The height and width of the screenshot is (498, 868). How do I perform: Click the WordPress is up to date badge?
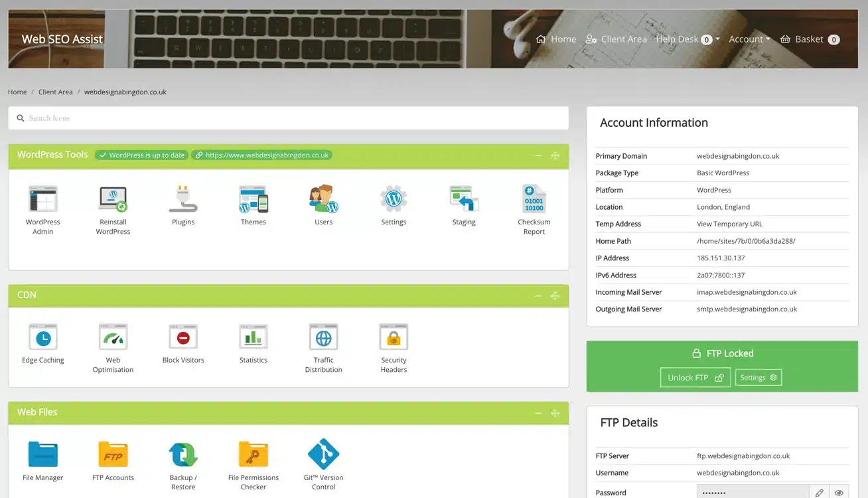[141, 155]
